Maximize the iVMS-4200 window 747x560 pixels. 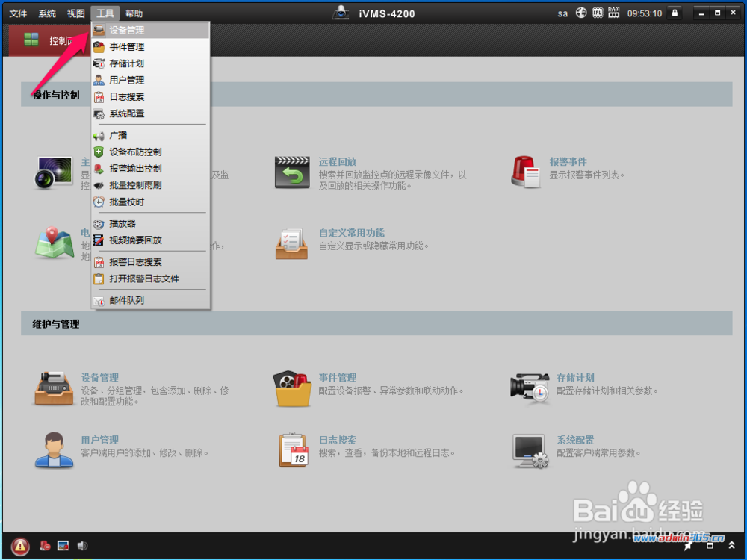coord(717,13)
